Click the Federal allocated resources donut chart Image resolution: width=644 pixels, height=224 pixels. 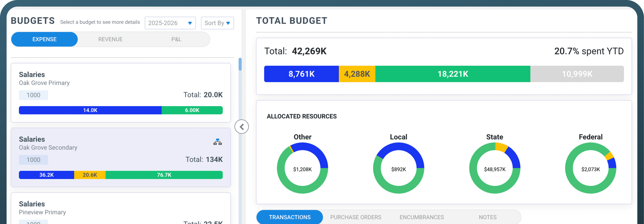click(x=591, y=168)
